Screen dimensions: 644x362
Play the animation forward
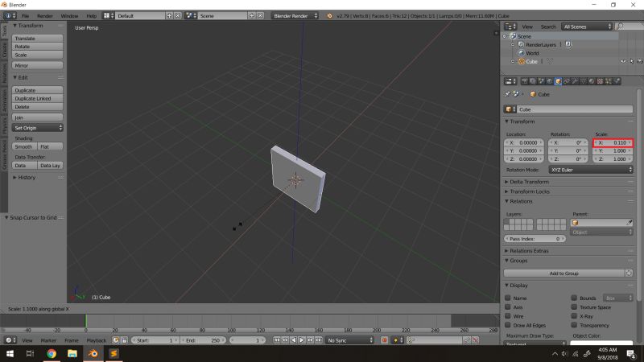[302, 340]
